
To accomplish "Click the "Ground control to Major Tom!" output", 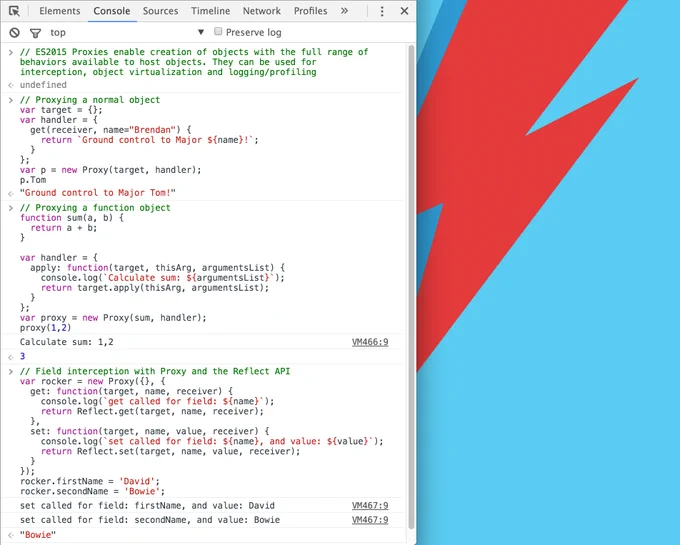I will (x=98, y=193).
